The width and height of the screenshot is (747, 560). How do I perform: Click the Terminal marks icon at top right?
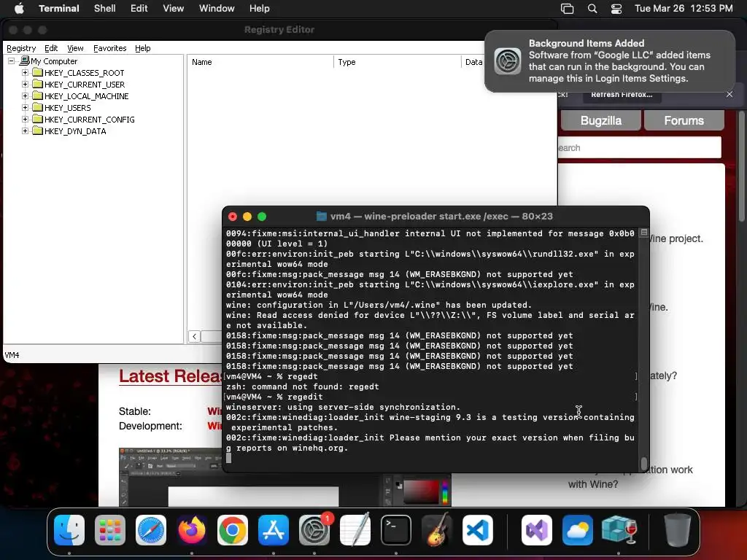[x=644, y=233]
